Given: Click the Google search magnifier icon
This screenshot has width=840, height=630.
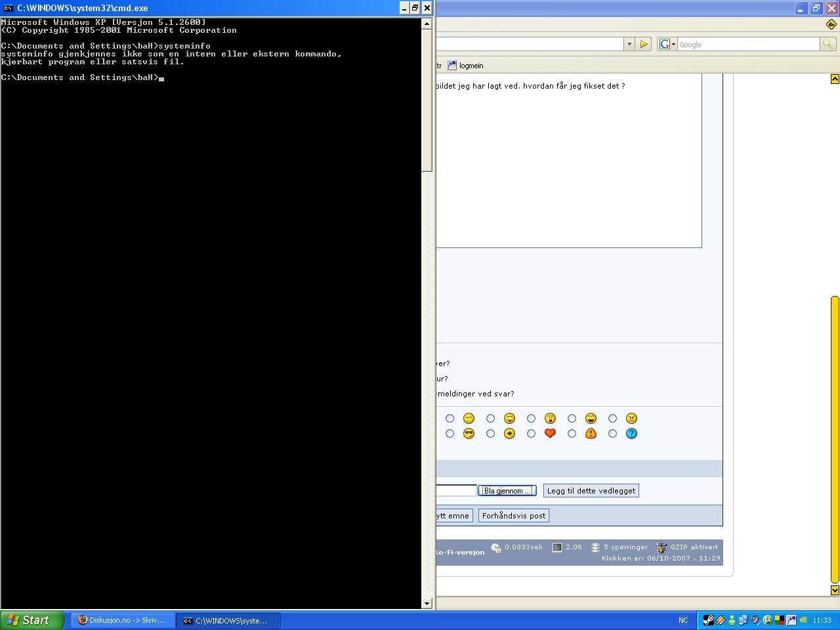Looking at the screenshot, I should pyautogui.click(x=828, y=44).
